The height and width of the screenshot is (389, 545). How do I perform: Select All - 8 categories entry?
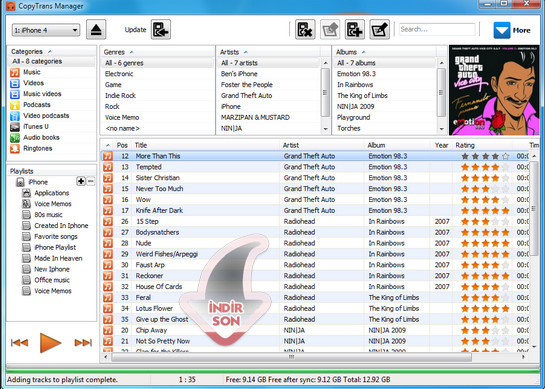coord(51,62)
